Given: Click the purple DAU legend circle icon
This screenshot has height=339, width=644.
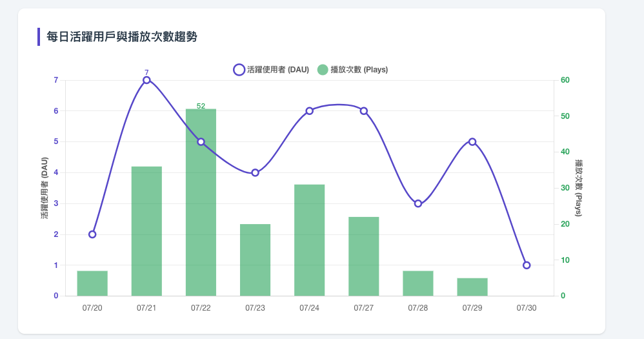Looking at the screenshot, I should tap(239, 70).
